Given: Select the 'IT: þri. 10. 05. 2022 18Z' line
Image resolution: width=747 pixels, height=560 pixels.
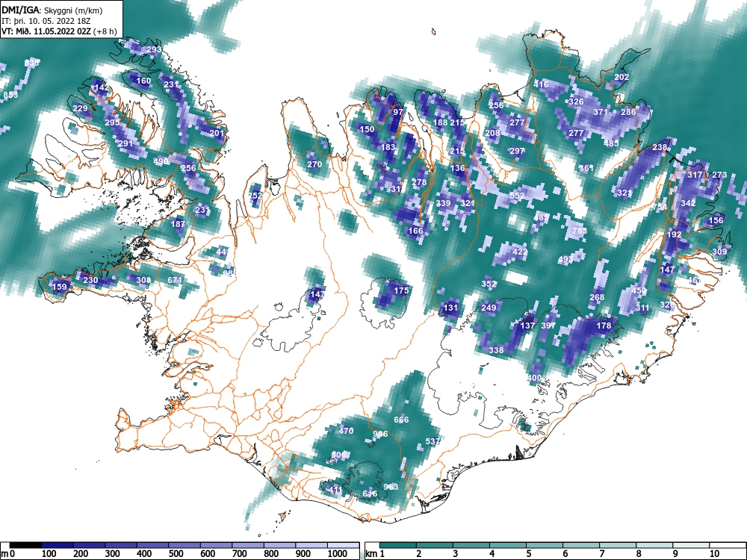Looking at the screenshot, I should 46,21.
